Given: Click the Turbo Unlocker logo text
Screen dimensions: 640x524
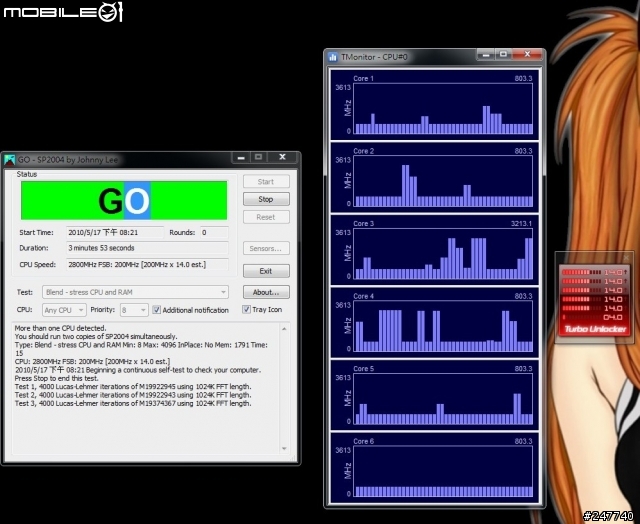Looking at the screenshot, I should [x=595, y=329].
